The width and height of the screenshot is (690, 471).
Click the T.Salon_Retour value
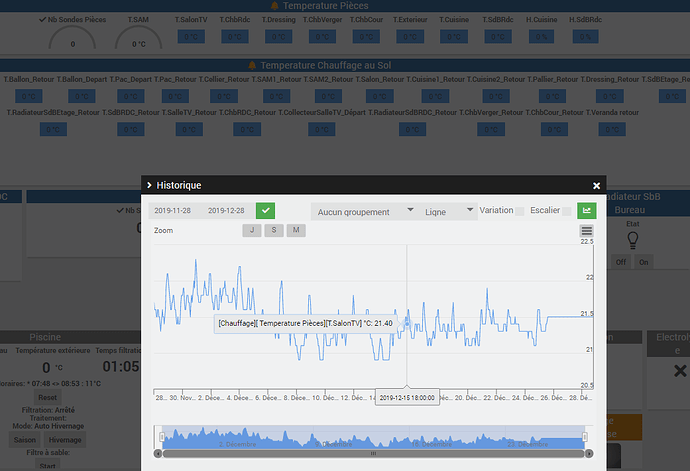[379, 96]
